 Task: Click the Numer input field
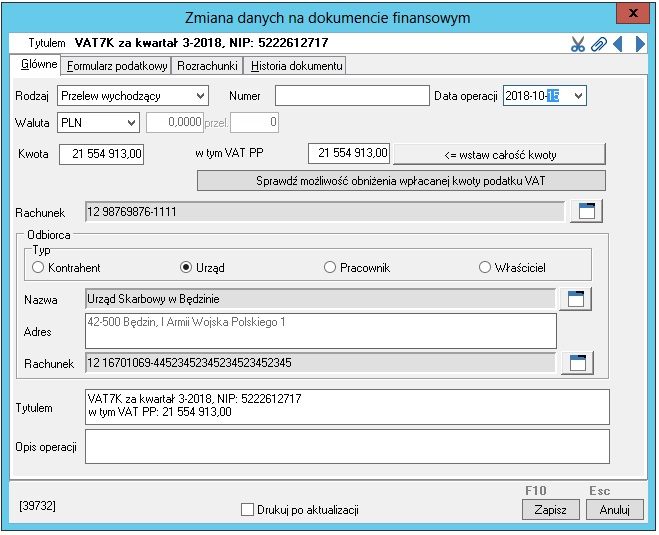[x=351, y=96]
